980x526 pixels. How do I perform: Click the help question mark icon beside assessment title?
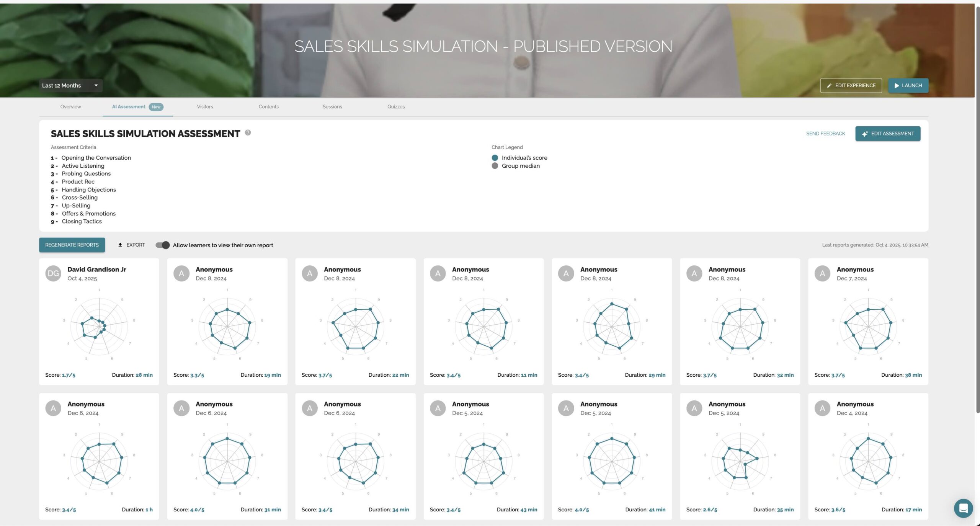248,132
